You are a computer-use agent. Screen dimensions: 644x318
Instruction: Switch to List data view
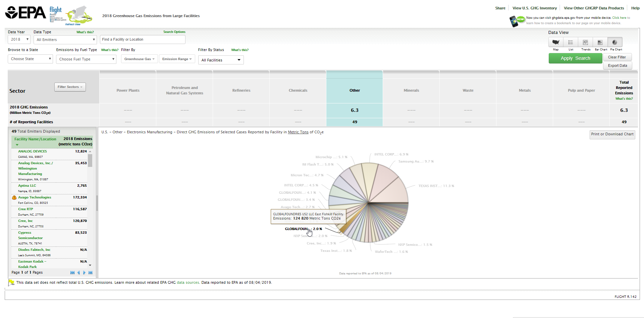(571, 42)
